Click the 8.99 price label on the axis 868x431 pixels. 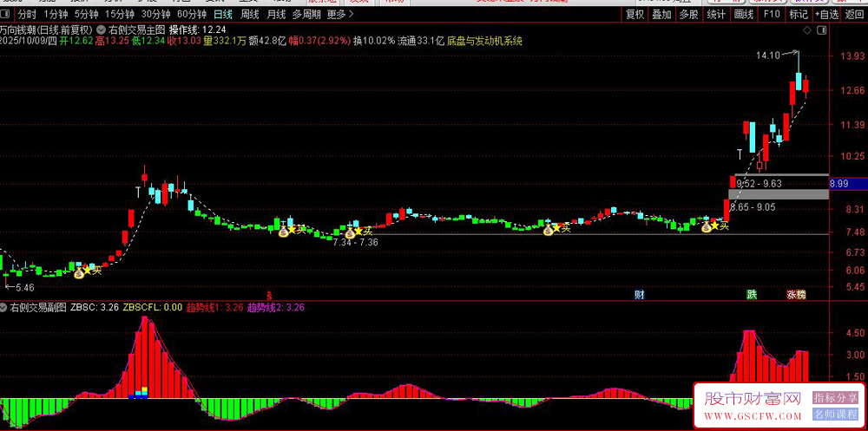(840, 184)
